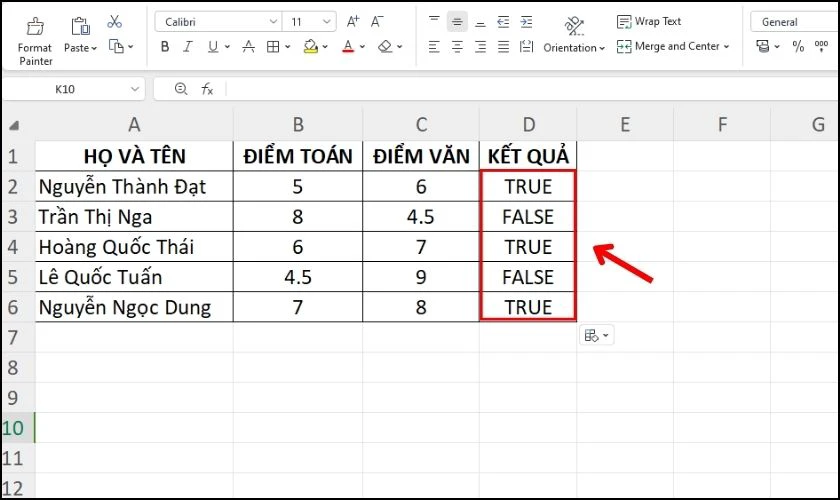Cut selection with scissors icon

[114, 21]
